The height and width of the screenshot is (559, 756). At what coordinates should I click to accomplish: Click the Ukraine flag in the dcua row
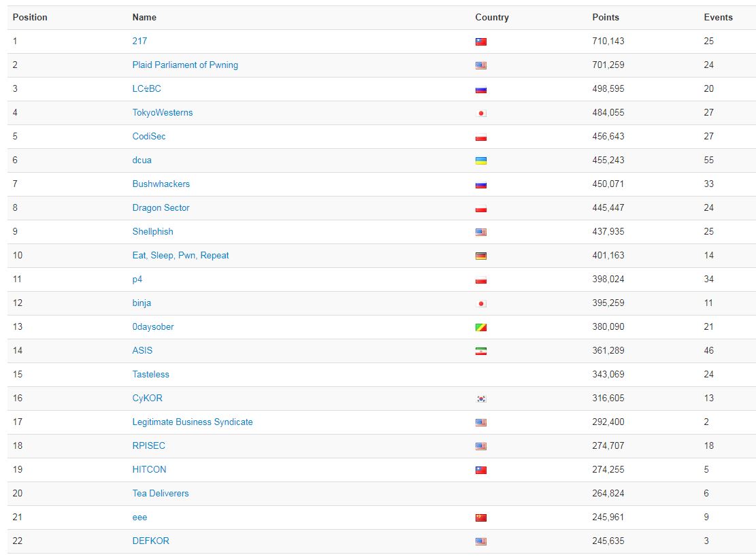[x=481, y=161]
